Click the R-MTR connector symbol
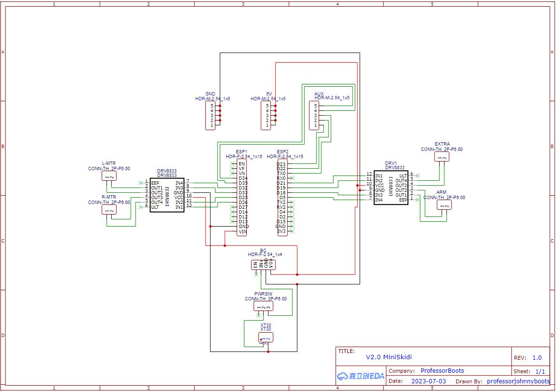 (x=109, y=210)
